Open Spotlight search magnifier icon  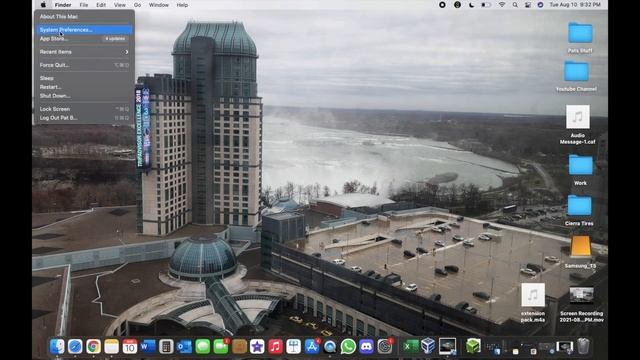515,5
